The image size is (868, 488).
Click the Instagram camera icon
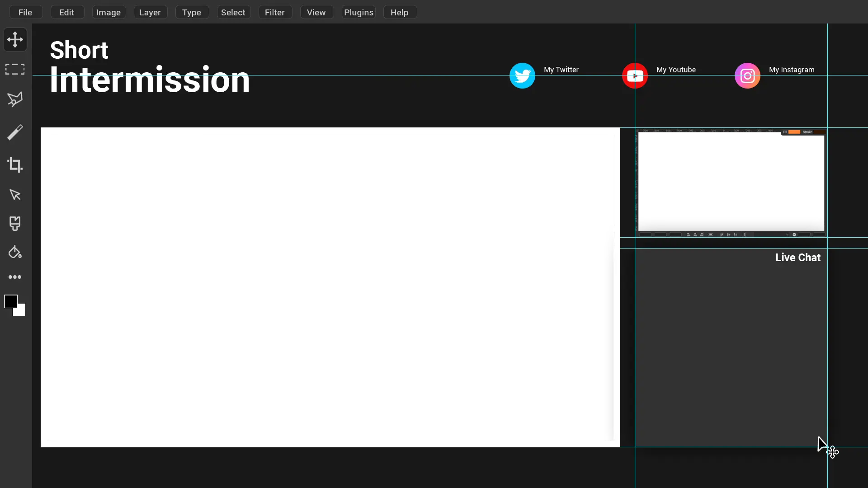pyautogui.click(x=747, y=75)
